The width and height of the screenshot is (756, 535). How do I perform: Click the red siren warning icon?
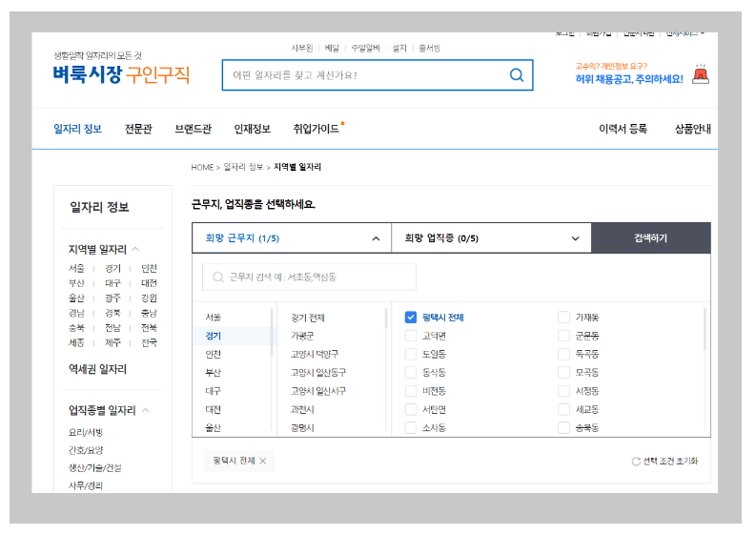pyautogui.click(x=701, y=74)
